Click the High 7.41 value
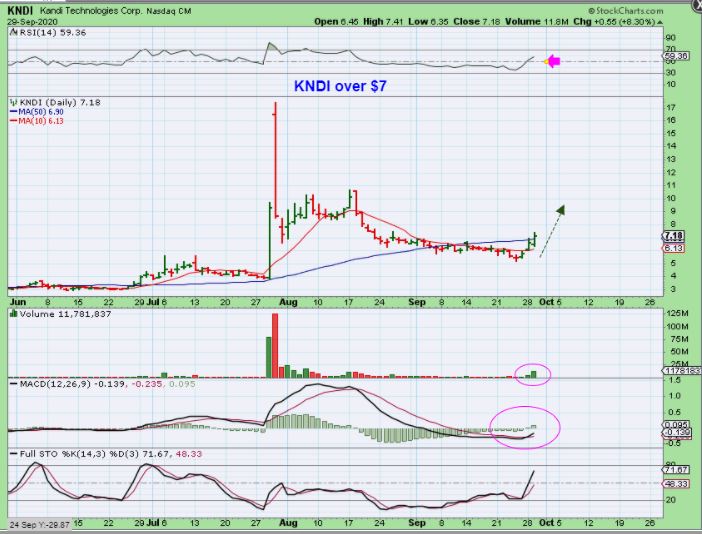Image resolution: width=702 pixels, height=534 pixels. (x=384, y=21)
